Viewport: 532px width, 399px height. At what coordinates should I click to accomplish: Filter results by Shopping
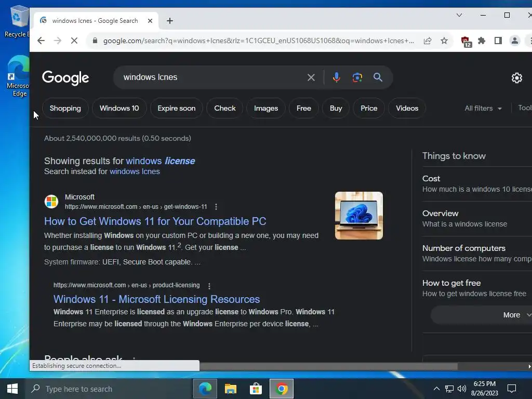point(65,108)
